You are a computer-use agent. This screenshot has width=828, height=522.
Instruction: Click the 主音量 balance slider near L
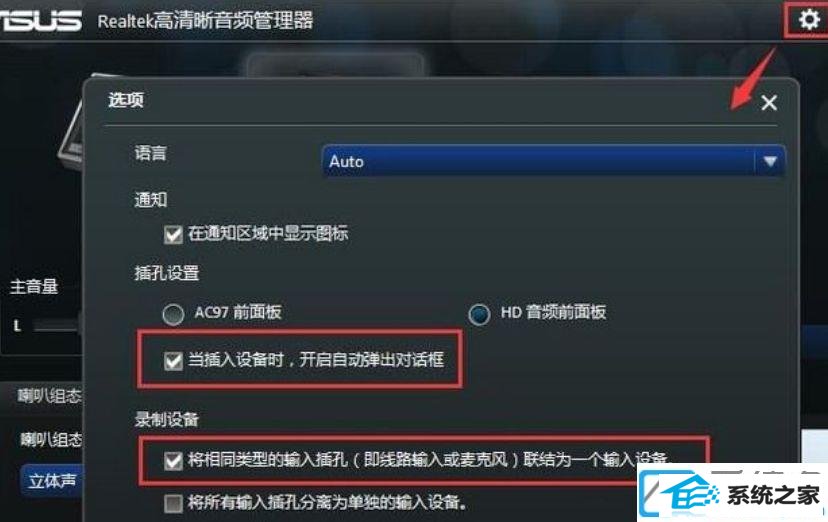click(55, 327)
